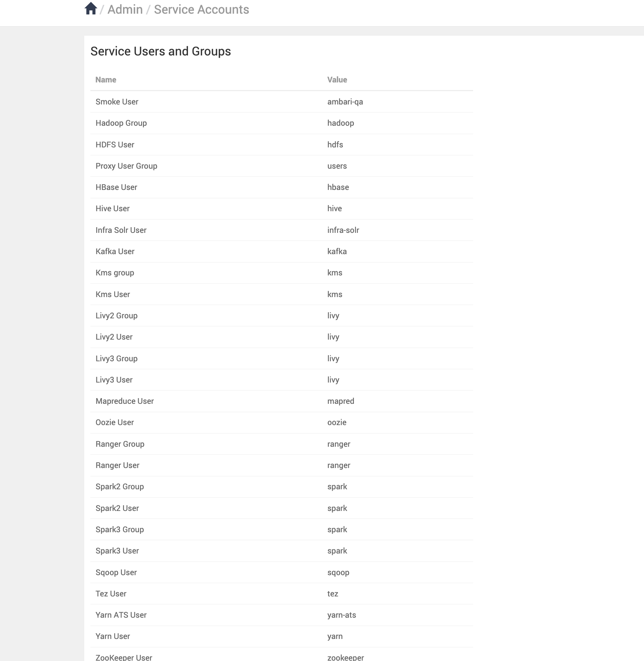
Task: Select the Value column header
Action: tap(337, 80)
